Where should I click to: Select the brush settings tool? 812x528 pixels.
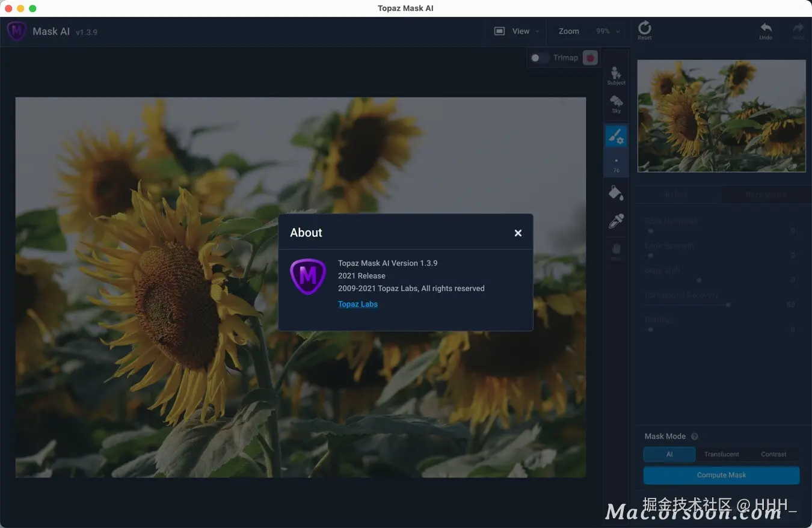[x=616, y=137]
